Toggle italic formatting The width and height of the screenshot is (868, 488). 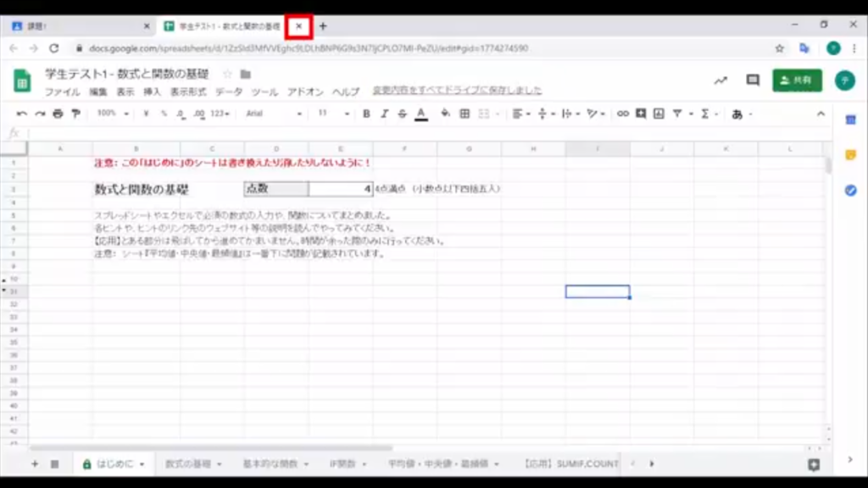tap(384, 114)
